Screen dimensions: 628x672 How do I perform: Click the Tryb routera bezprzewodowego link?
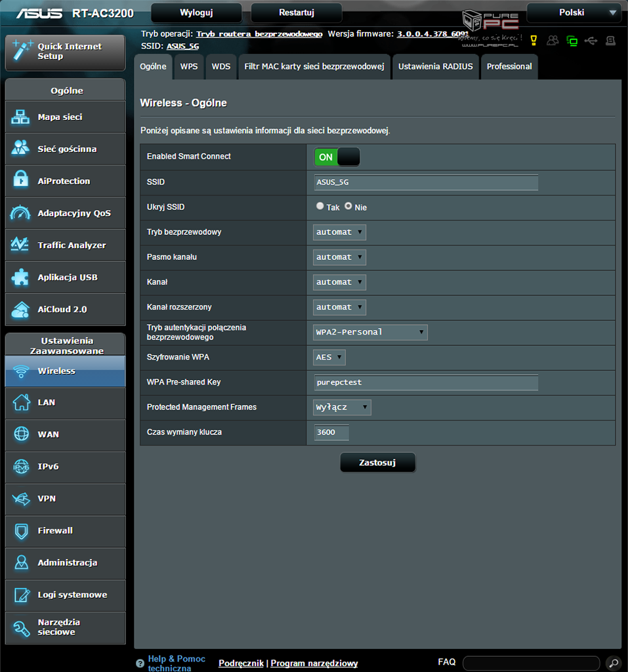[259, 34]
